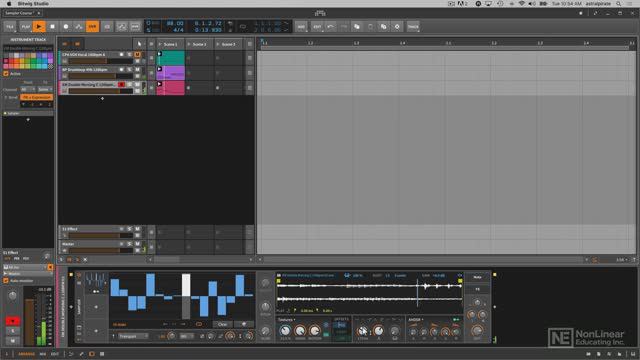Image resolution: width=640 pixels, height=360 pixels.
Task: Click the mixer strip volume fader
Action: point(30,322)
